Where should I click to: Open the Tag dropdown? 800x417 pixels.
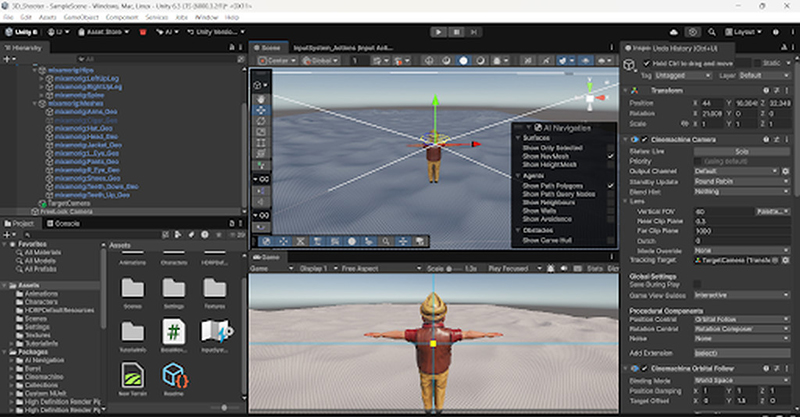point(683,76)
